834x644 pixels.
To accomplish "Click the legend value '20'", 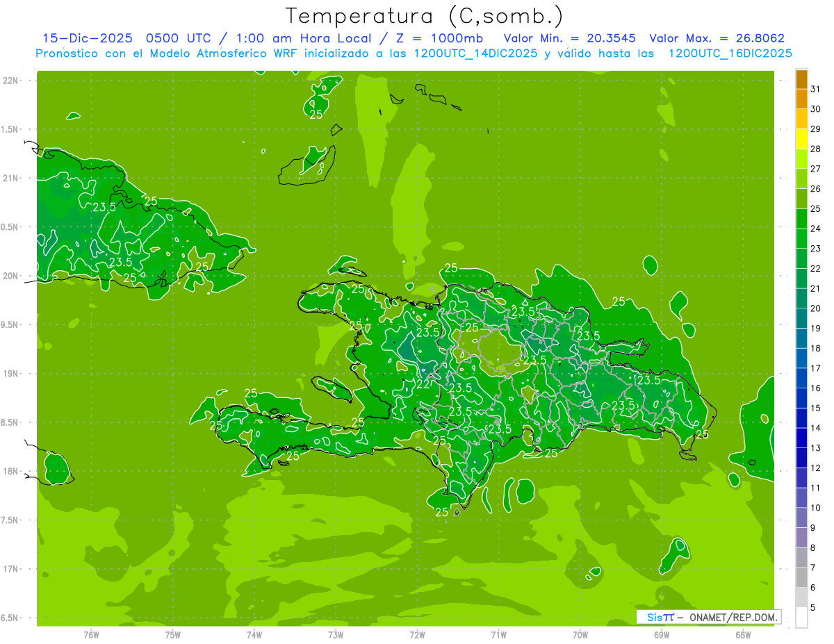I will click(816, 308).
